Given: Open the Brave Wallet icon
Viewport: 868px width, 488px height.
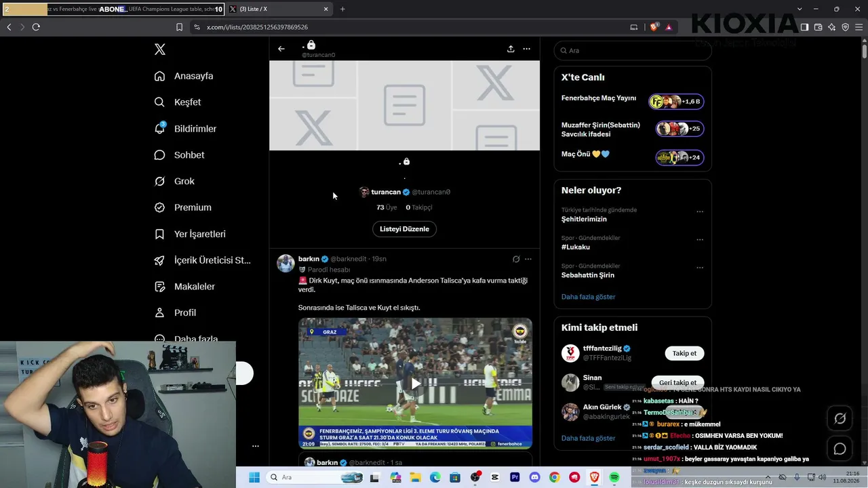Looking at the screenshot, I should 818,27.
